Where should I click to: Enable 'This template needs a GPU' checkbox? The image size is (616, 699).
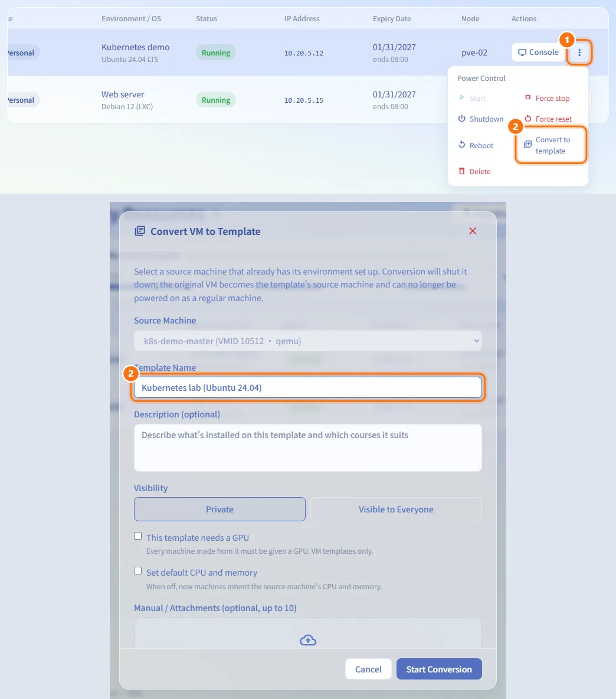point(138,536)
